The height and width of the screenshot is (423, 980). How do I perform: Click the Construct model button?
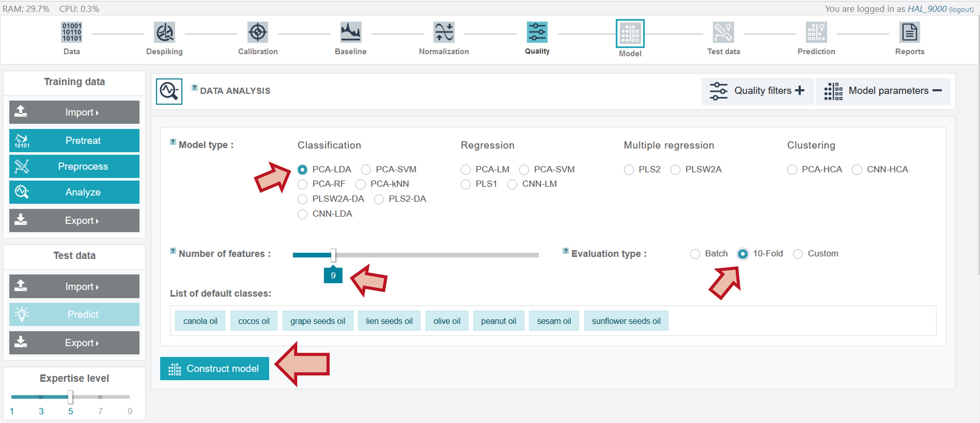[x=214, y=368]
